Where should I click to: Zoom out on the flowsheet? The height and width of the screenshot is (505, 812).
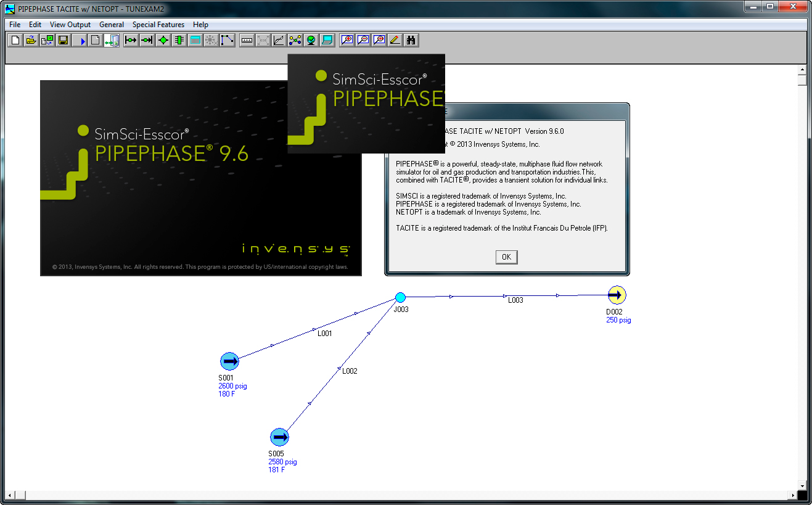[363, 39]
